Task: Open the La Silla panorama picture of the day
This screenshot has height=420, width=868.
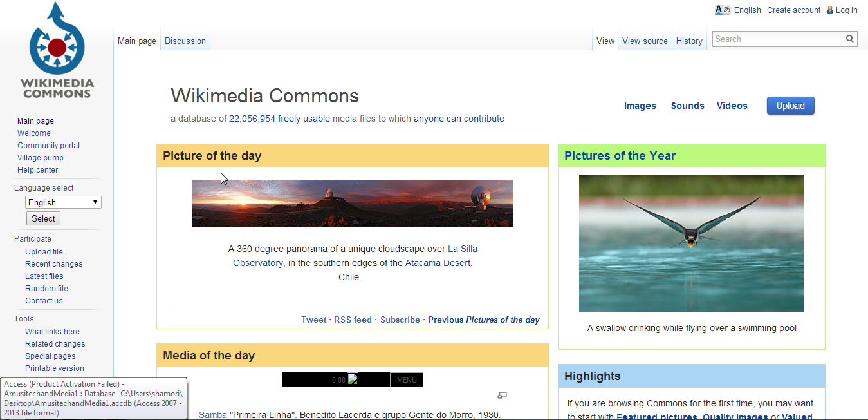Action: click(353, 204)
